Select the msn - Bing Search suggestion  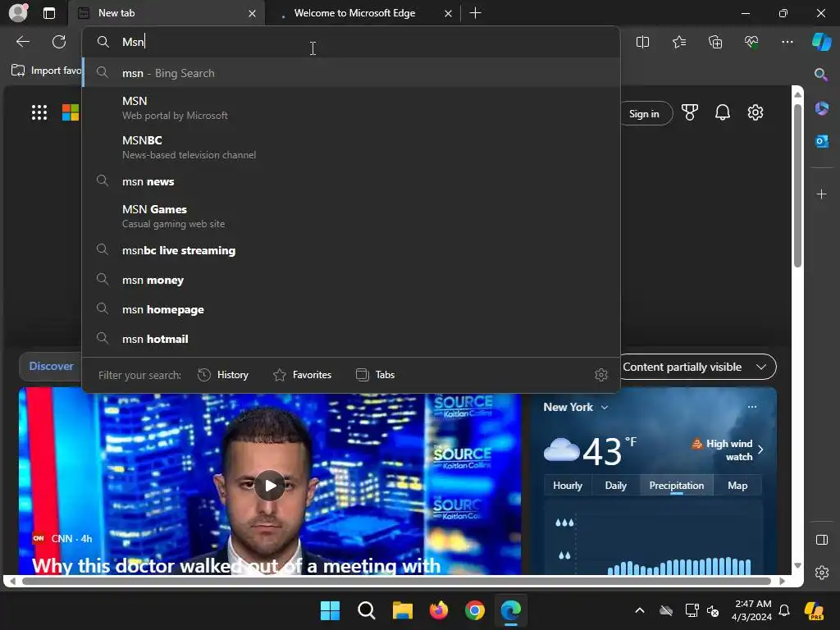351,73
